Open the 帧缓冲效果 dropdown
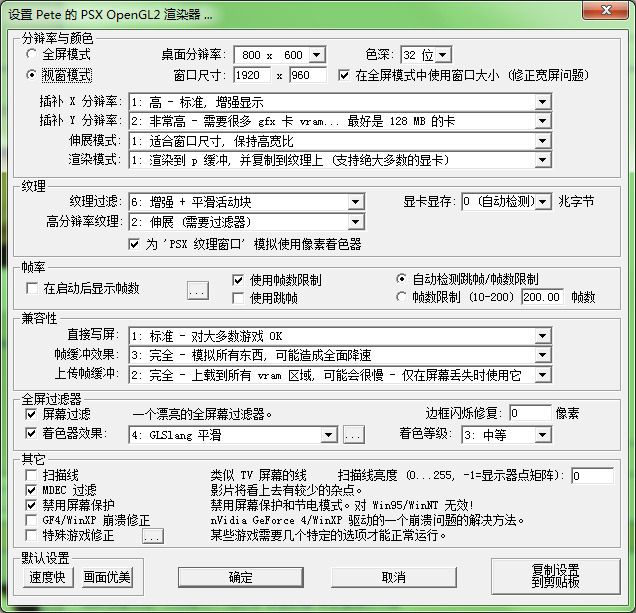This screenshot has height=613, width=636. point(340,355)
